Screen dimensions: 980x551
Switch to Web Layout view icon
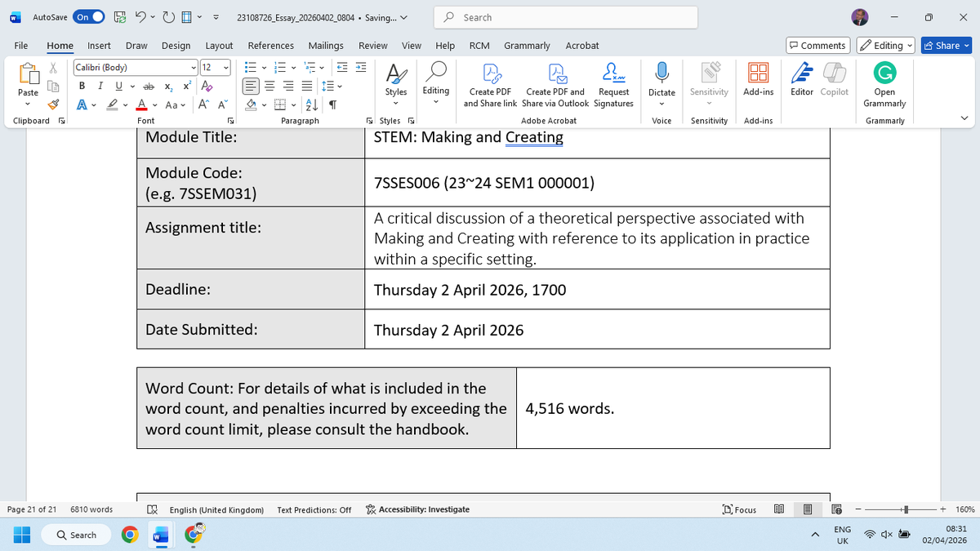pyautogui.click(x=835, y=509)
